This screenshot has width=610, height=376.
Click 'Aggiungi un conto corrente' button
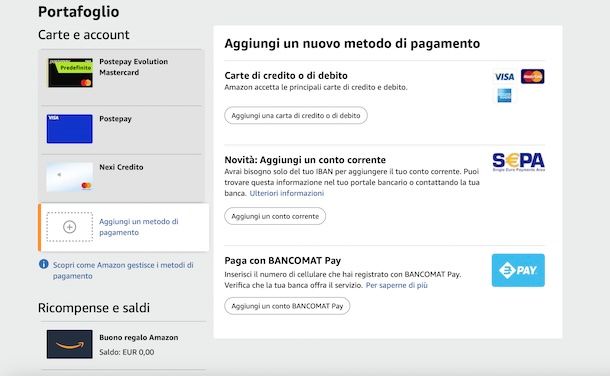(275, 216)
